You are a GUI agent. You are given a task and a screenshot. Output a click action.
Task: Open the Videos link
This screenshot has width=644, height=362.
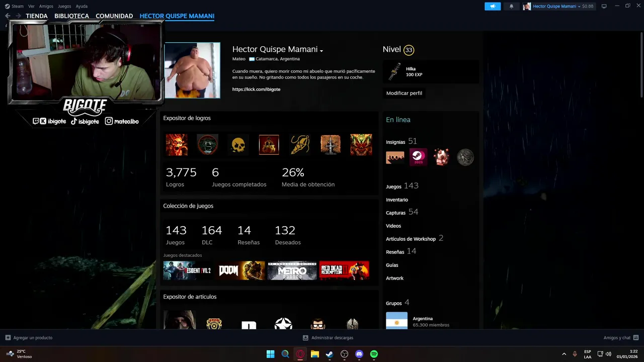coord(393,226)
